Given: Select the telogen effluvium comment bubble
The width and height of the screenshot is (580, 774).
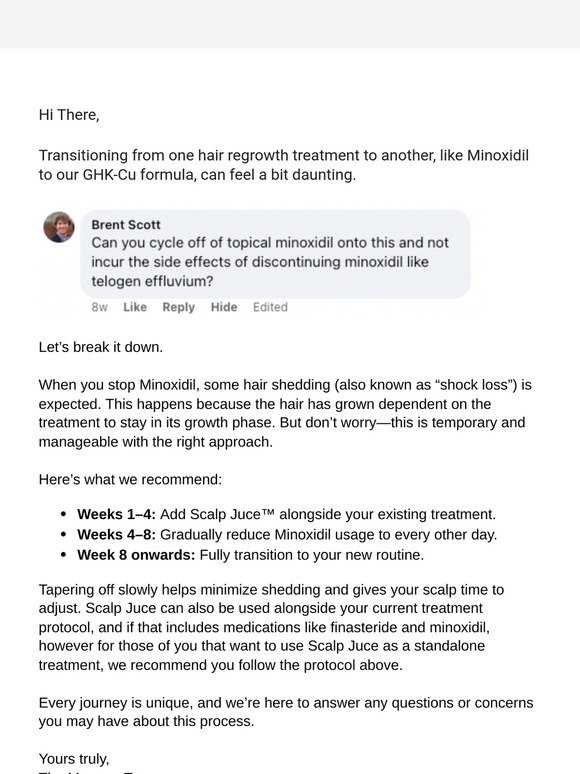Looking at the screenshot, I should click(275, 254).
